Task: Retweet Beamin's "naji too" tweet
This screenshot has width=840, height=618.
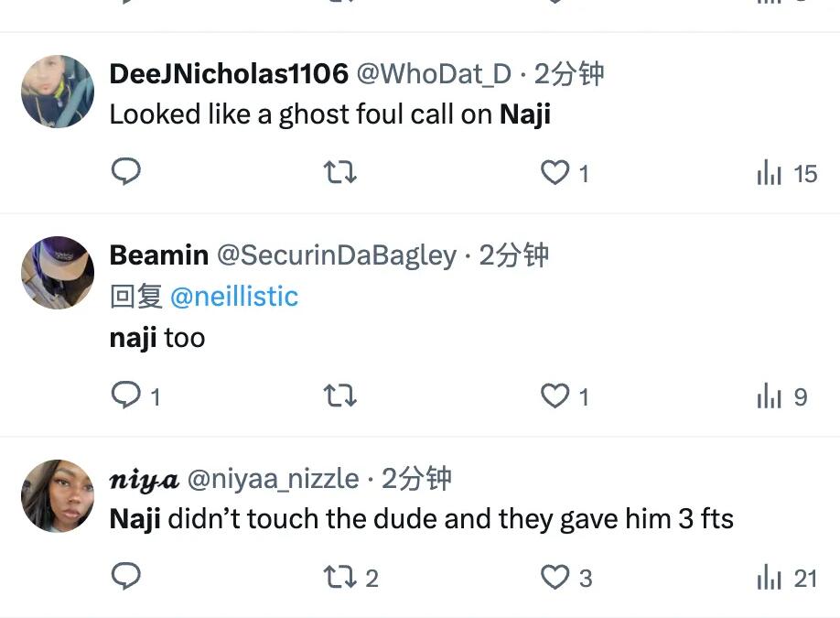Action: [340, 396]
